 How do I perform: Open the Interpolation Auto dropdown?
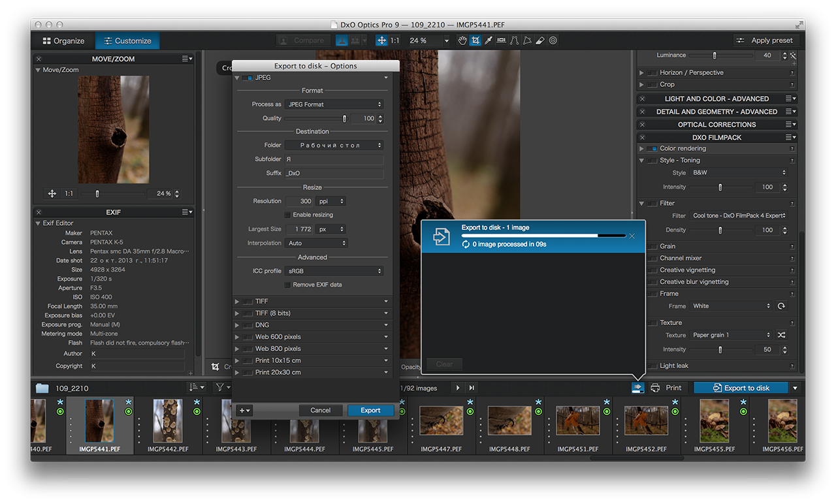coord(316,243)
